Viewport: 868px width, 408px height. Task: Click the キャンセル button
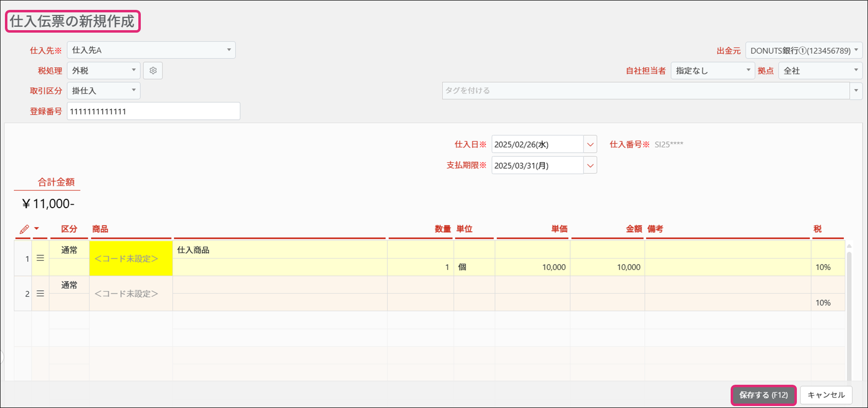(x=826, y=395)
